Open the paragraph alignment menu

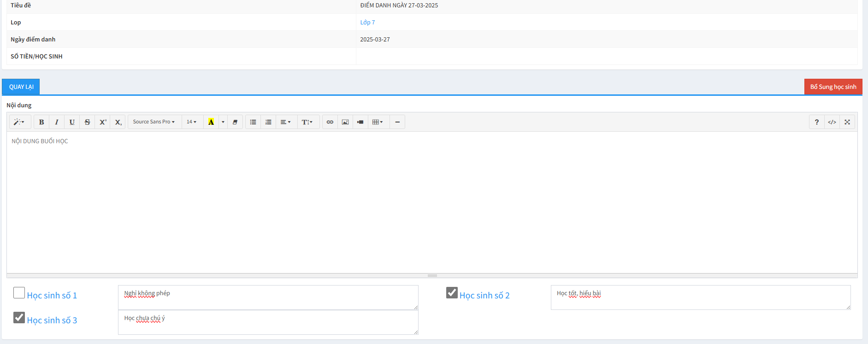(285, 122)
